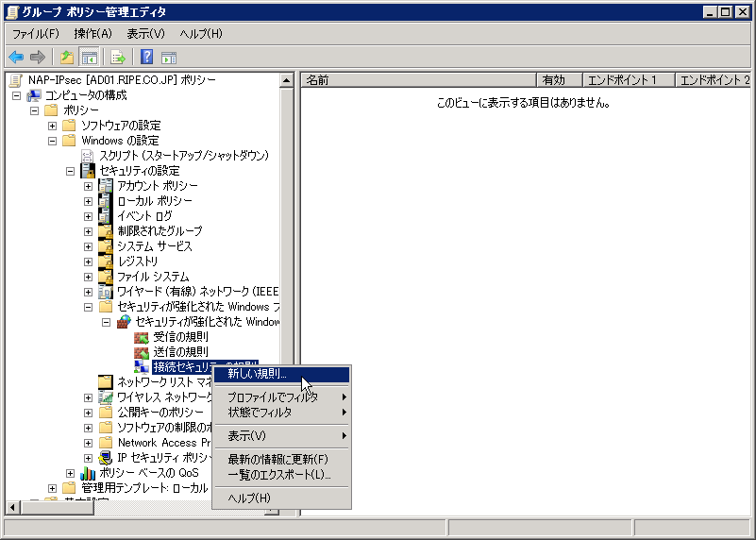This screenshot has height=540, width=756.
Task: Select the NAP-IPsec [AD01.RIPE.CO.JP] ポリシー root
Action: click(122, 80)
